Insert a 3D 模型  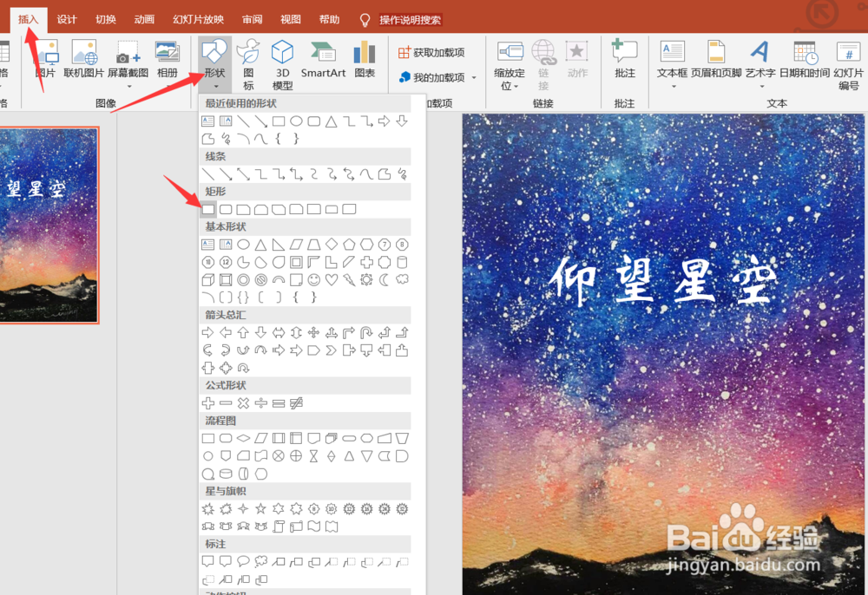click(282, 64)
